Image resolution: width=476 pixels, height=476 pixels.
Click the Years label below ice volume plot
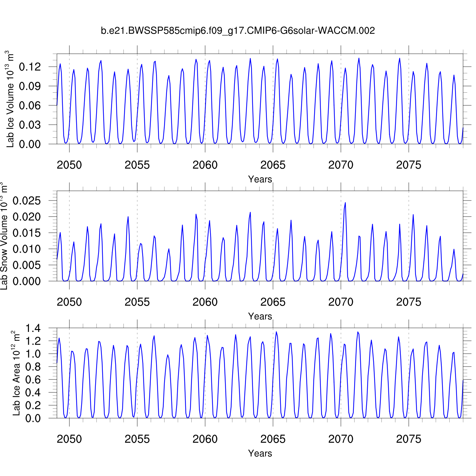pyautogui.click(x=260, y=179)
